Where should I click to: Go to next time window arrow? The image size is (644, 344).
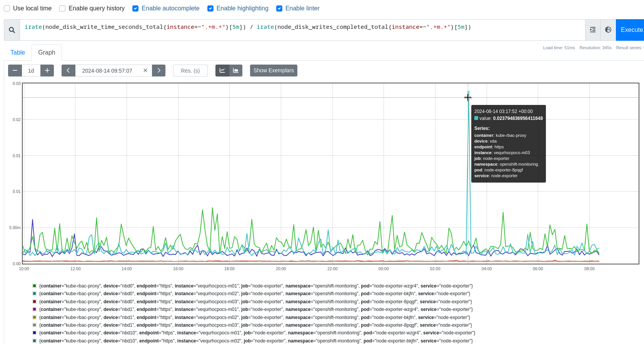(159, 70)
